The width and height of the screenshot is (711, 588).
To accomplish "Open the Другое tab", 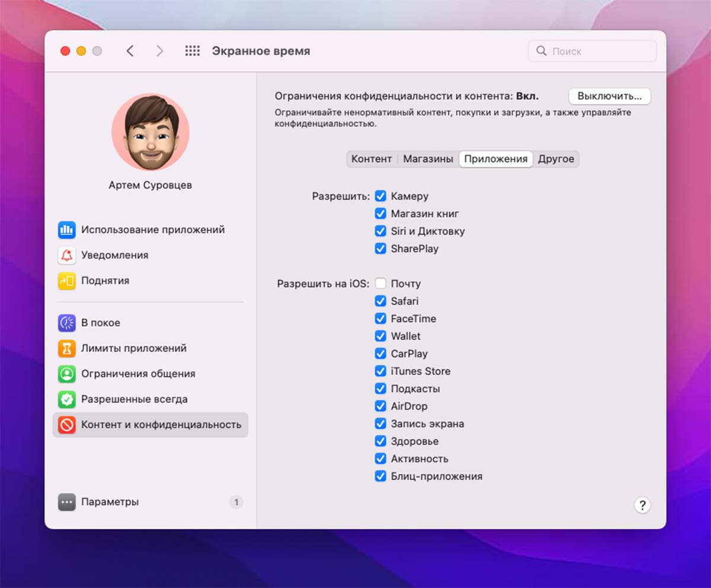I will [x=556, y=159].
